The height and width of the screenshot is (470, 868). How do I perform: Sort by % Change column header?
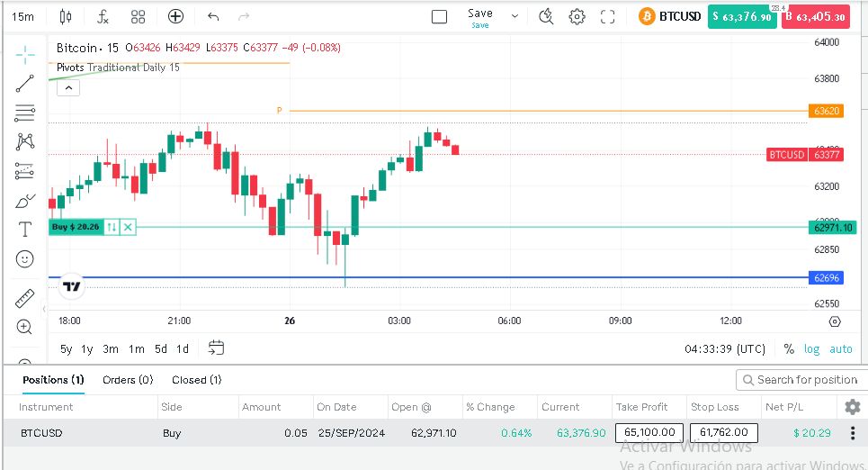(490, 407)
